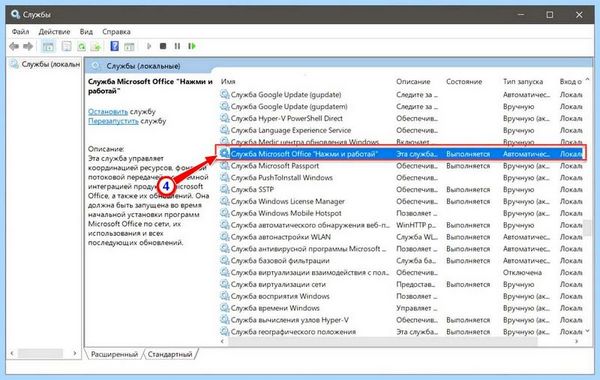Screen dimensions: 600x380
Task: Select Служба Google Update (gupdatem) row
Action: coord(401,106)
